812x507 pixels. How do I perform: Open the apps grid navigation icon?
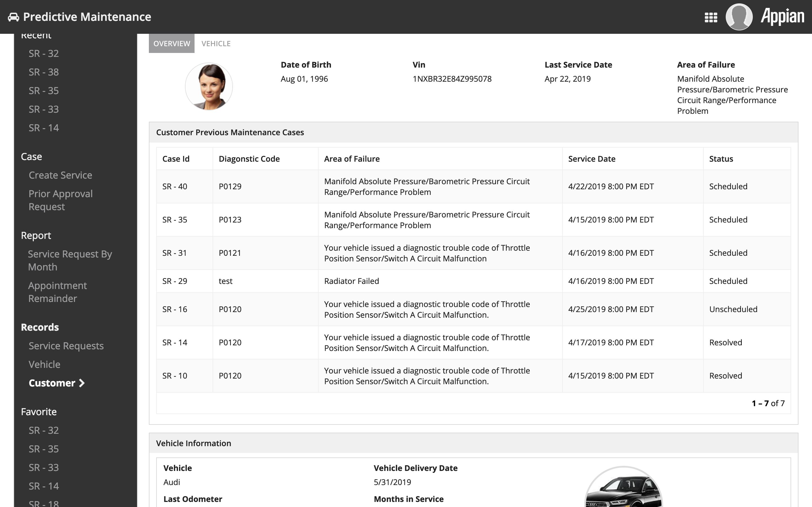tap(711, 17)
